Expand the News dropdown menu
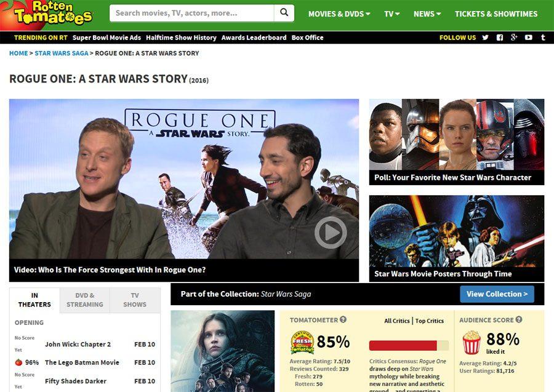The image size is (554, 392). [x=427, y=14]
